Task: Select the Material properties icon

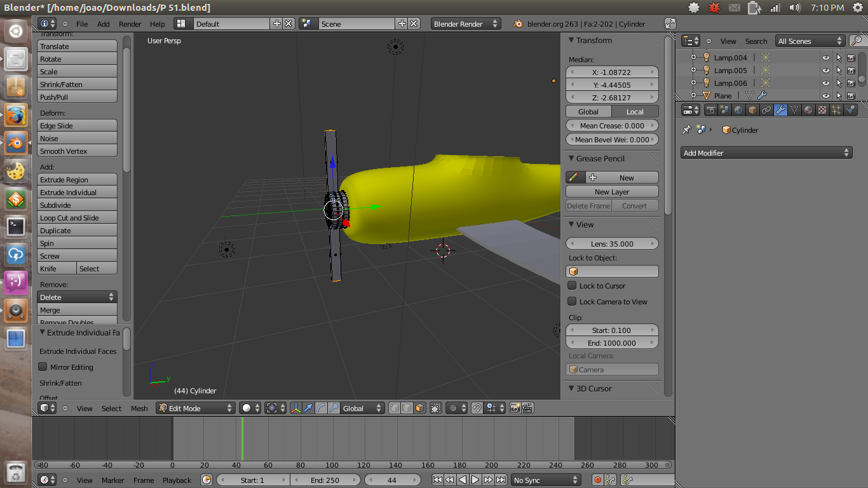Action: [x=808, y=109]
